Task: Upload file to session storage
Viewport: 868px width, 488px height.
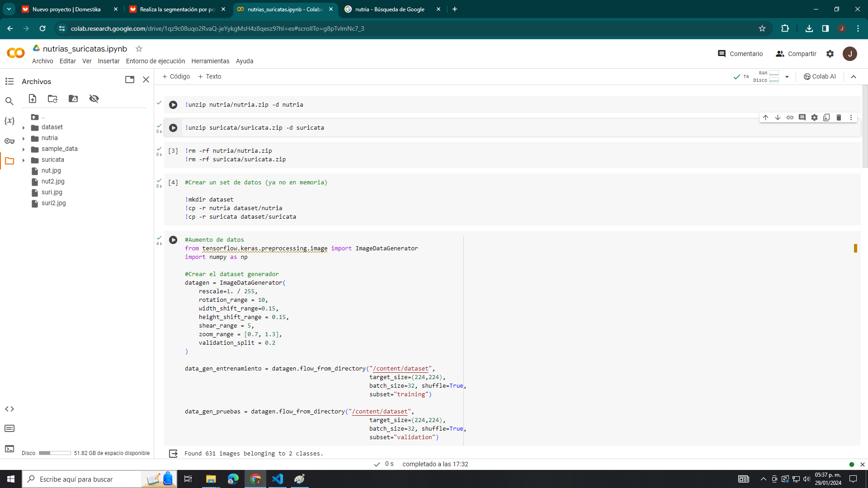Action: coord(33,99)
